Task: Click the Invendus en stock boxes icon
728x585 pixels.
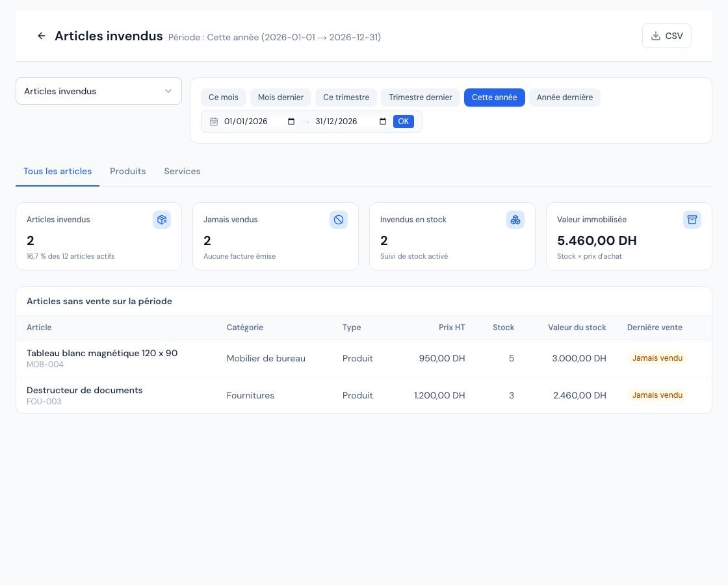Action: tap(515, 220)
